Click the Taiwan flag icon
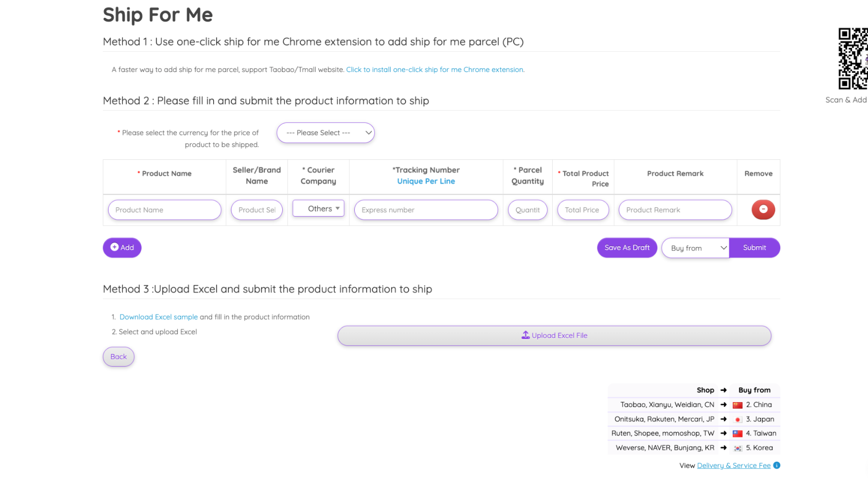 coord(737,434)
